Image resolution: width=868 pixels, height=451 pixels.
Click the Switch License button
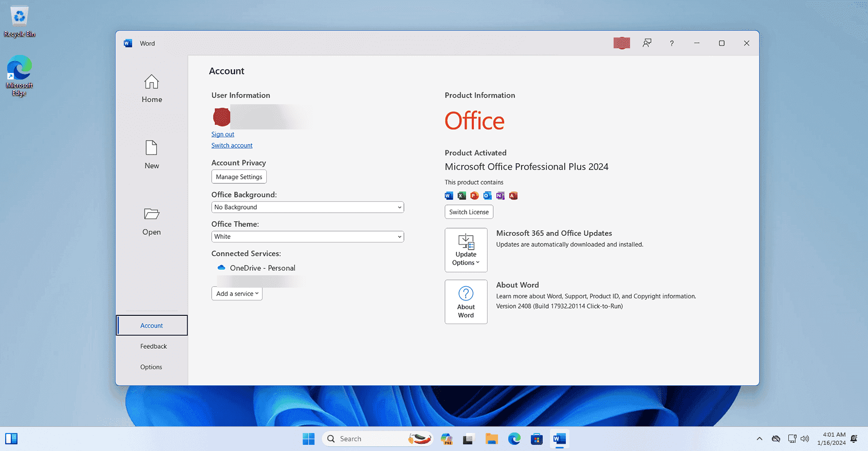tap(469, 212)
